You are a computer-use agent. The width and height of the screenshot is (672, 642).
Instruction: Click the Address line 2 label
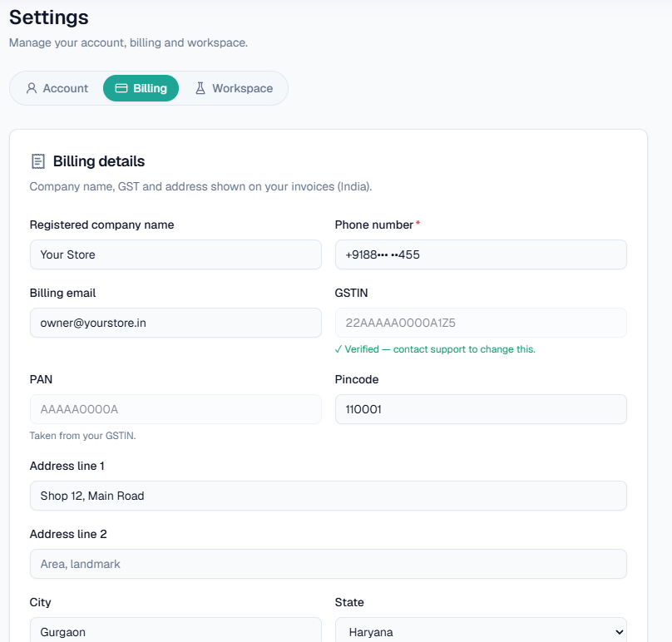[x=68, y=535]
